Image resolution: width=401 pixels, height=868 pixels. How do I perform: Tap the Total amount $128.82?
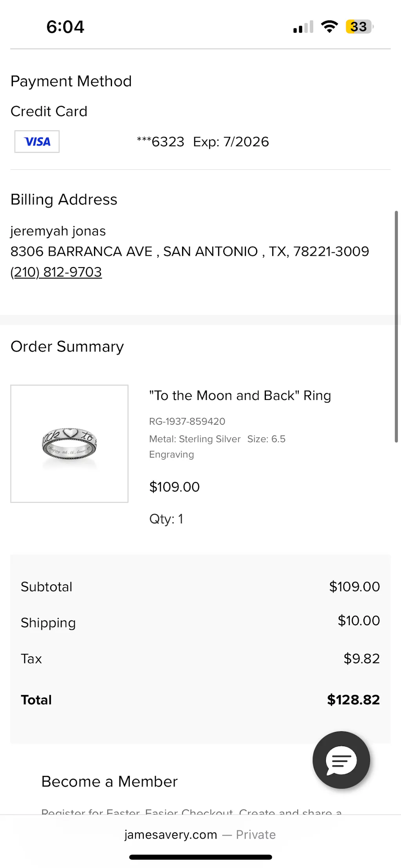tap(353, 700)
